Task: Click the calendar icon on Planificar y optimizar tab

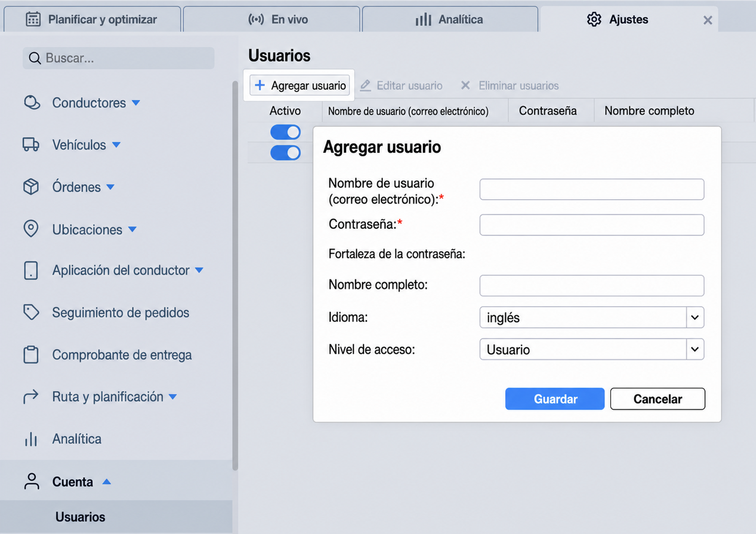Action: 33,19
